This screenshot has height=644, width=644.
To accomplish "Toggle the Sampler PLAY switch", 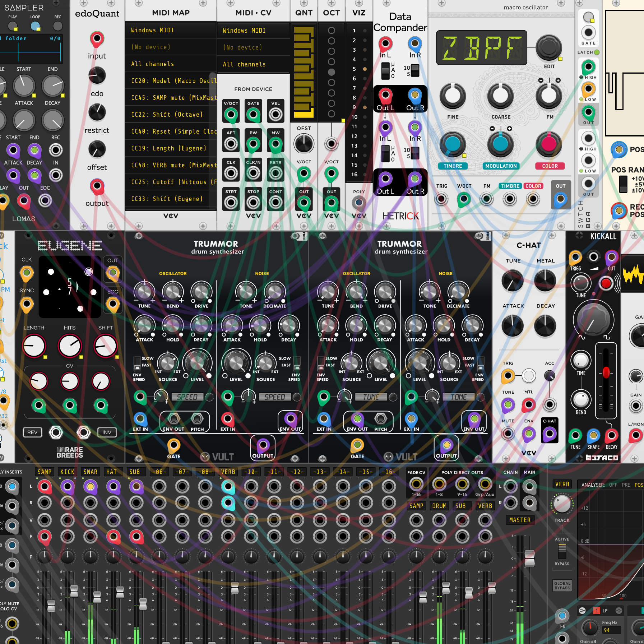I will coord(13,26).
